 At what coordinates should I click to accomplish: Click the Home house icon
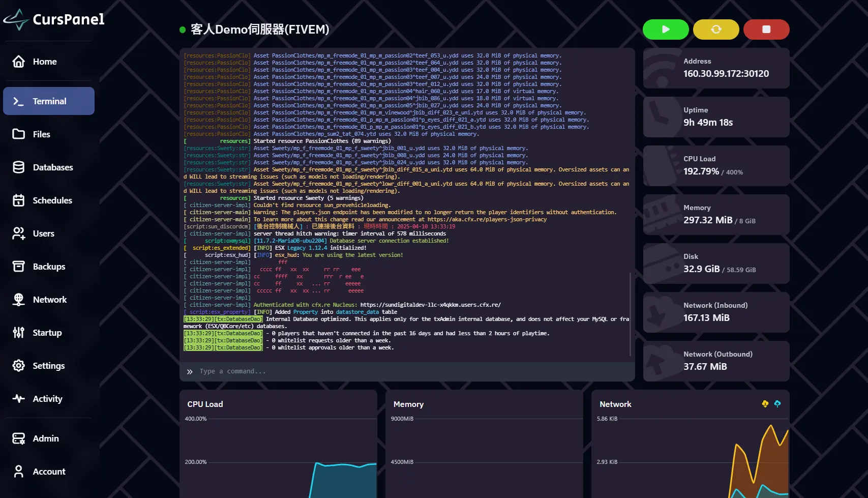(x=19, y=62)
